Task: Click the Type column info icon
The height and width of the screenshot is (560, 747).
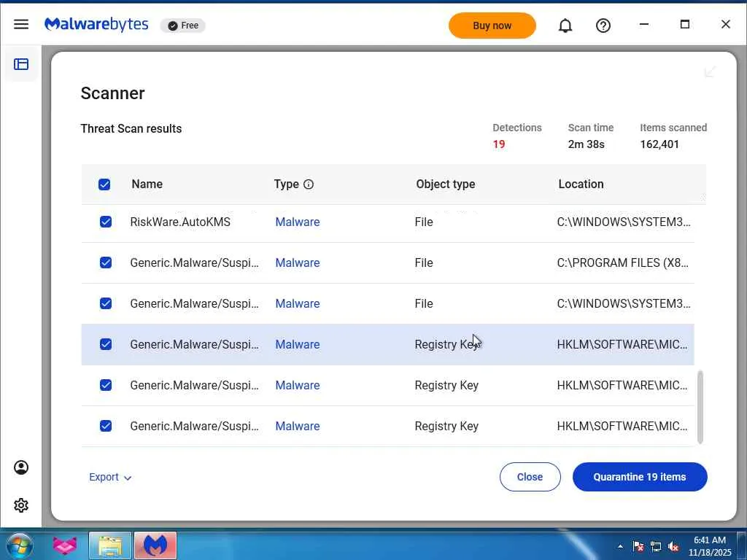Action: click(309, 184)
